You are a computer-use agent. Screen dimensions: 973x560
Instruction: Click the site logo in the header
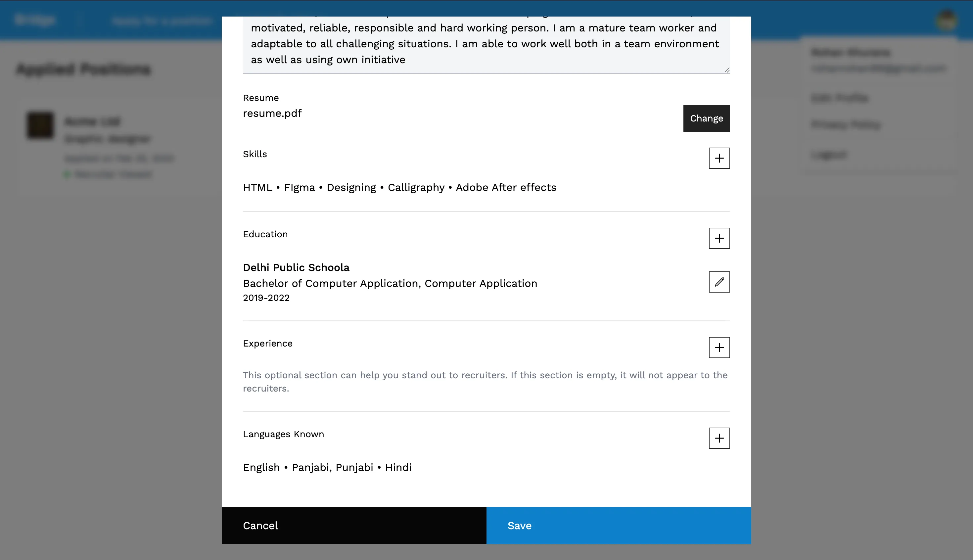[35, 20]
